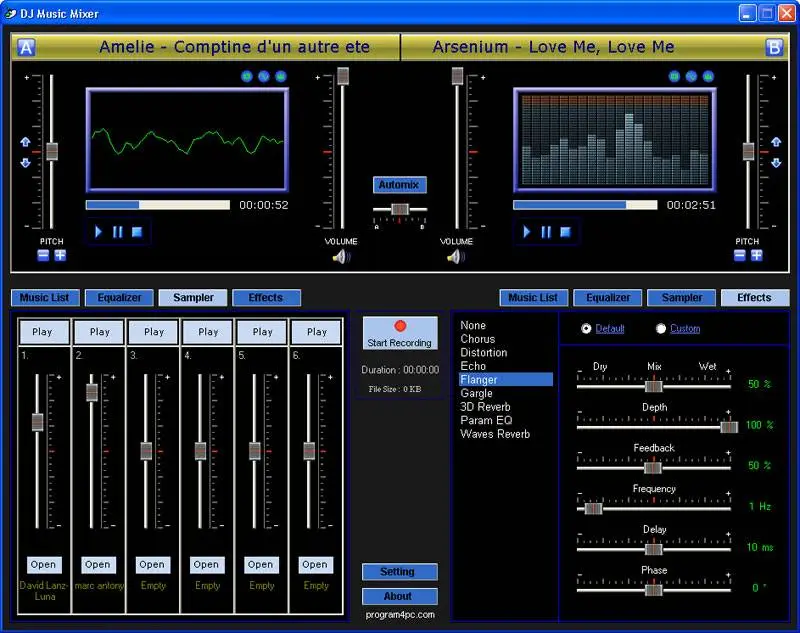Mute deck A volume speaker icon
Viewport: 800px width, 633px height.
pyautogui.click(x=341, y=257)
